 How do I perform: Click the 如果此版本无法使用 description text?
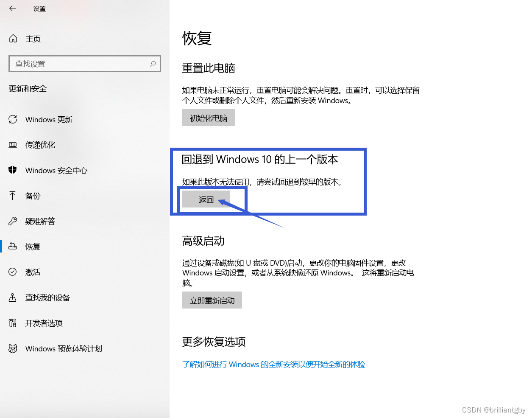click(262, 182)
